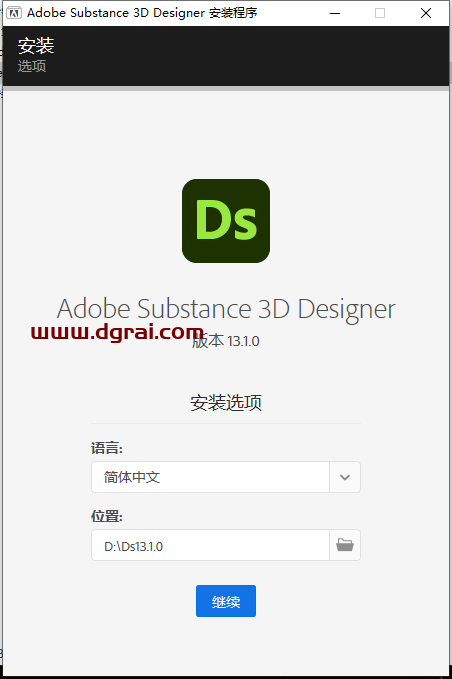
Task: Click the 位置: label
Action: (x=107, y=516)
